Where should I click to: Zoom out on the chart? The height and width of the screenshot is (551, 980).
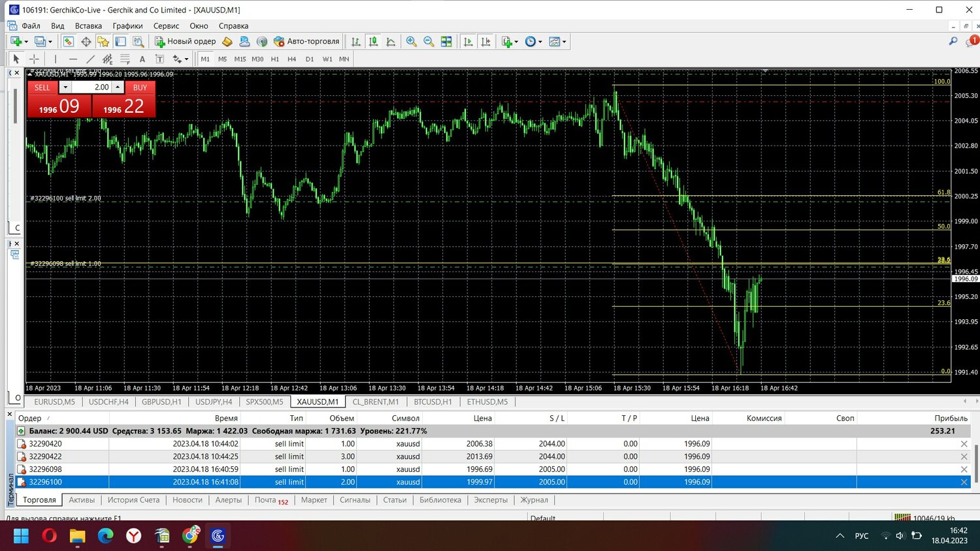429,41
